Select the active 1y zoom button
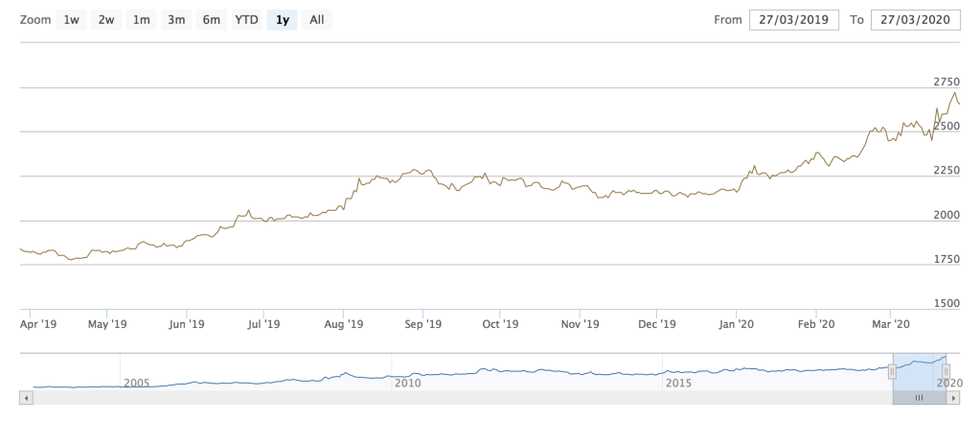980x422 pixels. [x=282, y=20]
